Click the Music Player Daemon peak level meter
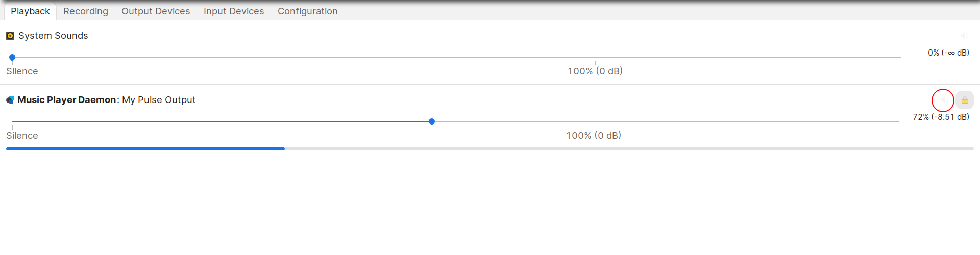Screen dimensions: 980x255 tap(490, 149)
